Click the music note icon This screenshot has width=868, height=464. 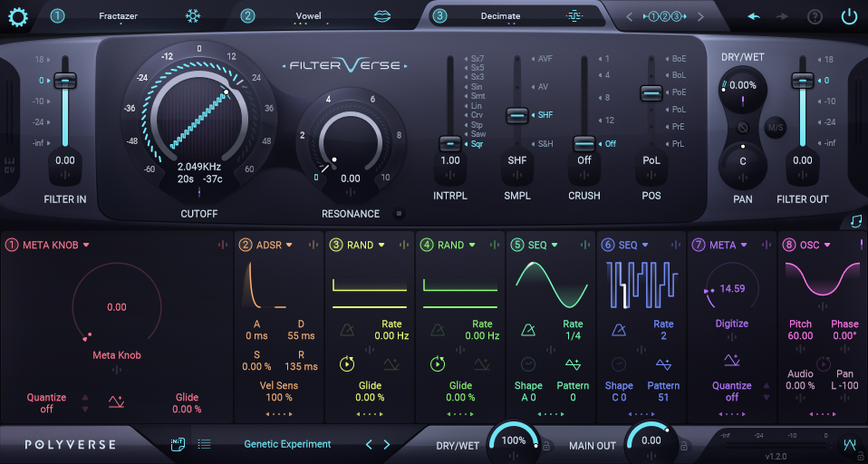pyautogui.click(x=856, y=220)
